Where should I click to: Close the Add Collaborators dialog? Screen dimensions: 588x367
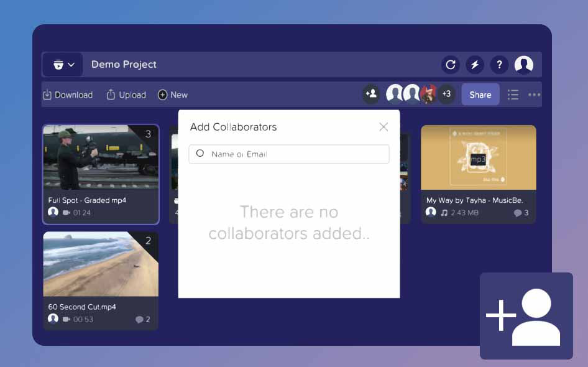point(384,127)
